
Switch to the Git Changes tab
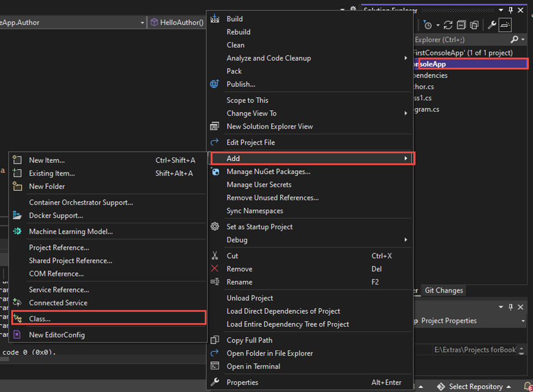[x=443, y=290]
